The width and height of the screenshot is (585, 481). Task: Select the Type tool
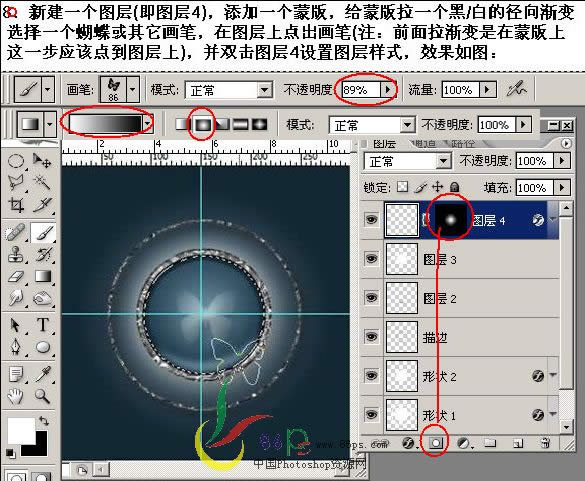pyautogui.click(x=43, y=325)
